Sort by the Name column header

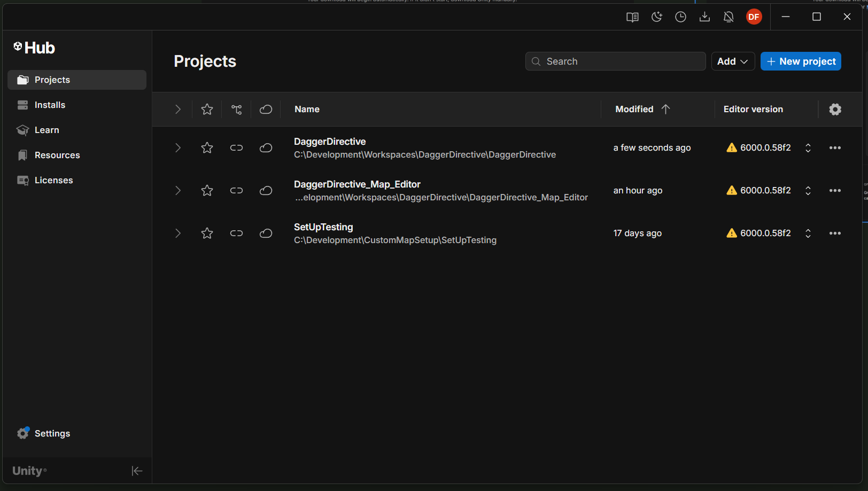point(307,110)
